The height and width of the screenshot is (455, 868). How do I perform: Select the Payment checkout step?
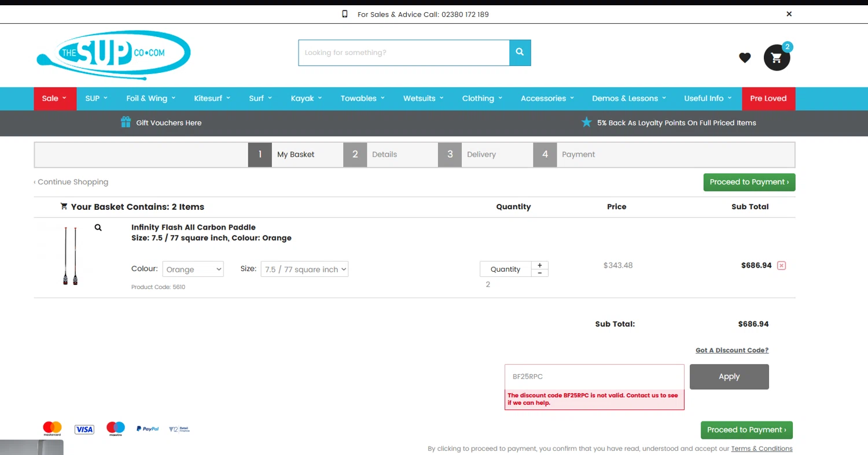[580, 154]
